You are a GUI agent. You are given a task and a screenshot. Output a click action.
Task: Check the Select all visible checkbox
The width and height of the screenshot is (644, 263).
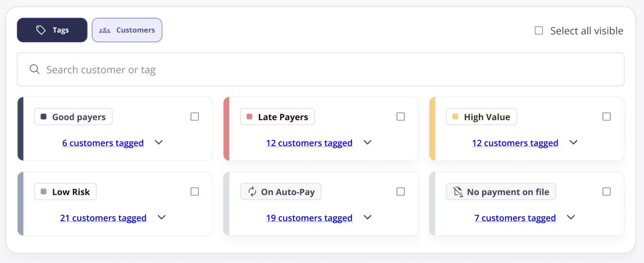(x=539, y=30)
